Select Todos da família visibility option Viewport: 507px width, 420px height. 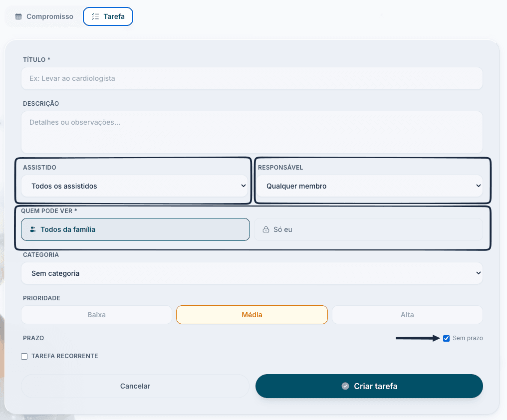(x=135, y=229)
